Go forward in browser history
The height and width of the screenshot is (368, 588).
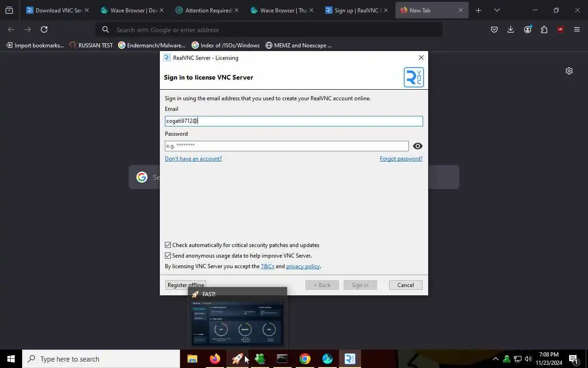28,29
